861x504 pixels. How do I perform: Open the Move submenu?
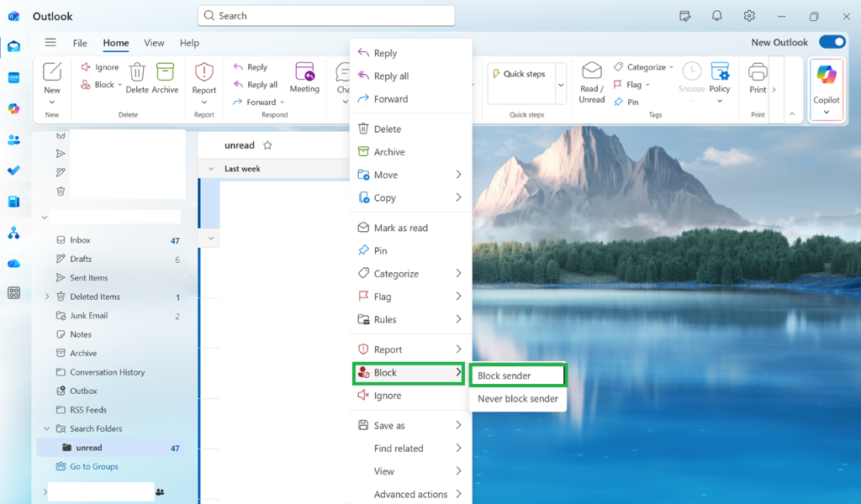click(x=410, y=175)
